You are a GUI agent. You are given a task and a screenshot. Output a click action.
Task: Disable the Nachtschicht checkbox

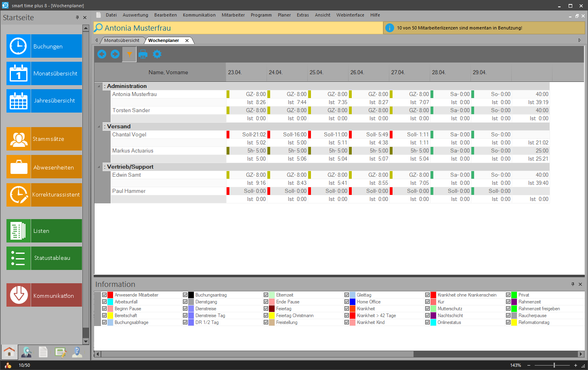tap(428, 316)
